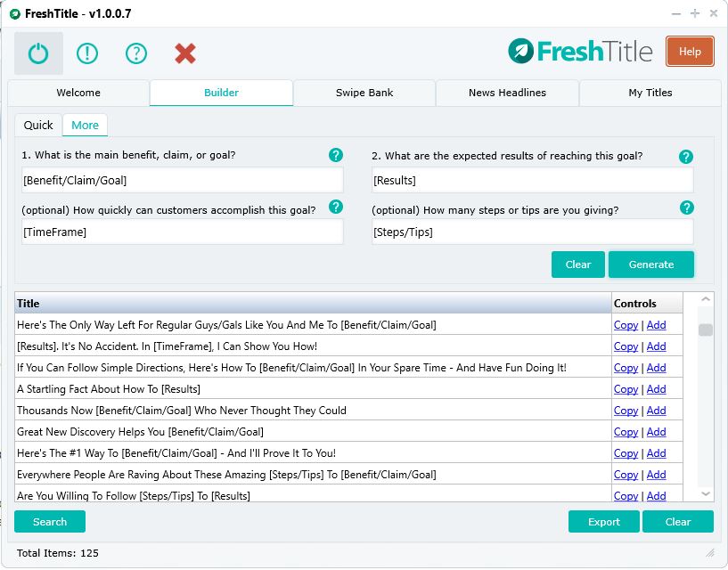Click the titles list scrollbar thumb
Image resolution: width=728 pixels, height=570 pixels.
coord(706,330)
